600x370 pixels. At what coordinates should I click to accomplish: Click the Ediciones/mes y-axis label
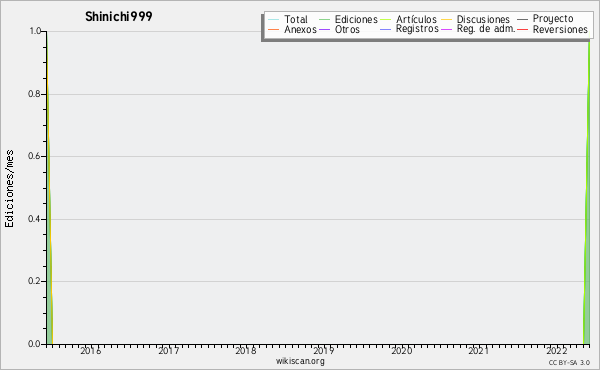[x=9, y=189]
